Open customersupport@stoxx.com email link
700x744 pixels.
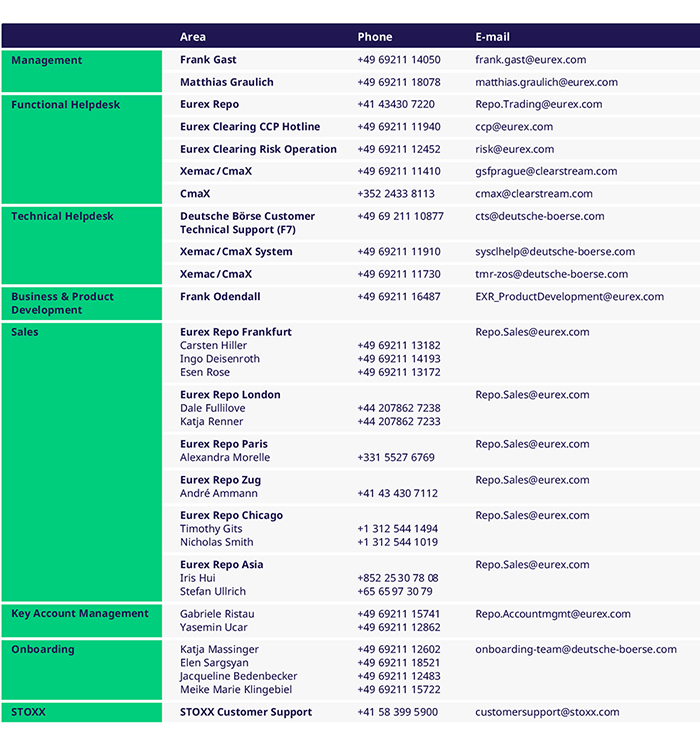pyautogui.click(x=547, y=712)
